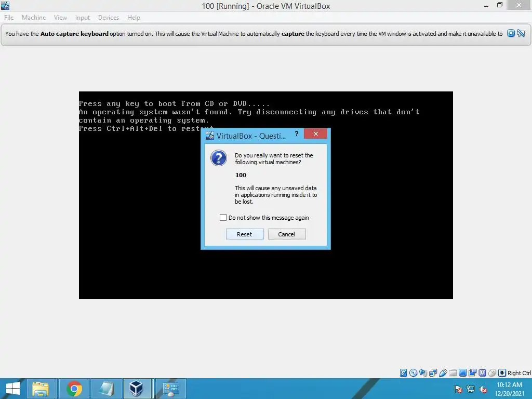Open the Devices menu
Image resolution: width=532 pixels, height=399 pixels.
coord(109,18)
